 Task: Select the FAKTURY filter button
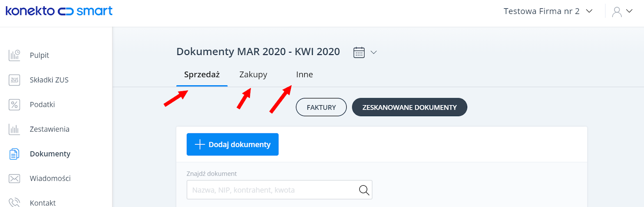point(321,107)
